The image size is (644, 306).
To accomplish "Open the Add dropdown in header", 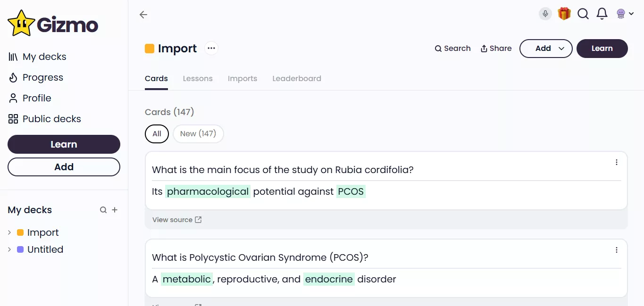I will pos(546,48).
